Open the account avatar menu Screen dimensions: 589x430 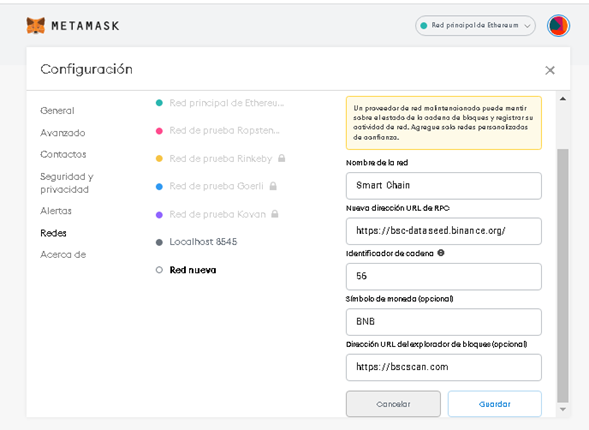click(558, 26)
